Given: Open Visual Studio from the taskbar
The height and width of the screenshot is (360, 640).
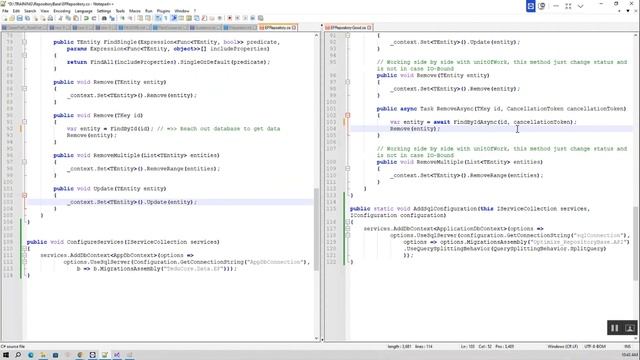Looking at the screenshot, I should 117,355.
